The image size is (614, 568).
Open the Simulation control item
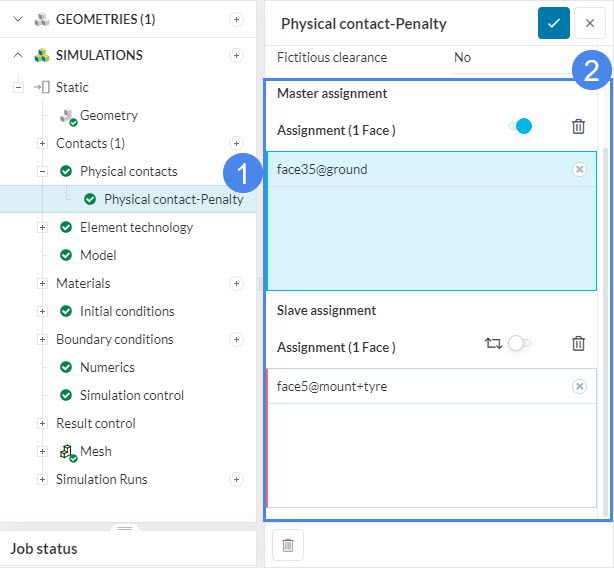[x=131, y=395]
